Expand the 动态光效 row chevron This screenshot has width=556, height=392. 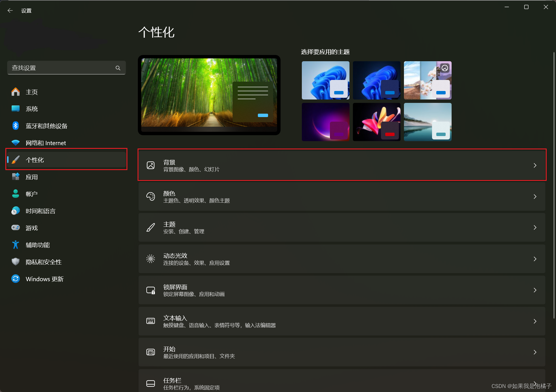[x=535, y=259]
